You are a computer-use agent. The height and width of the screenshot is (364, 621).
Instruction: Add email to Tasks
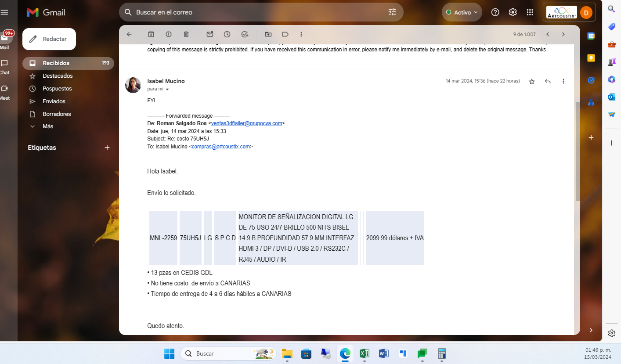click(245, 34)
